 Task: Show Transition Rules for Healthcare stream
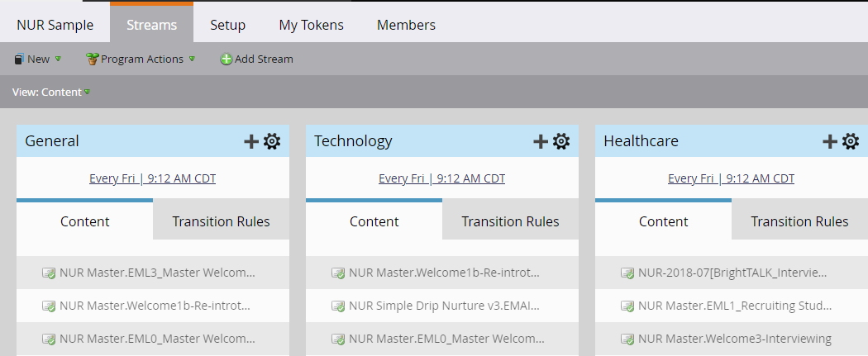tap(799, 221)
